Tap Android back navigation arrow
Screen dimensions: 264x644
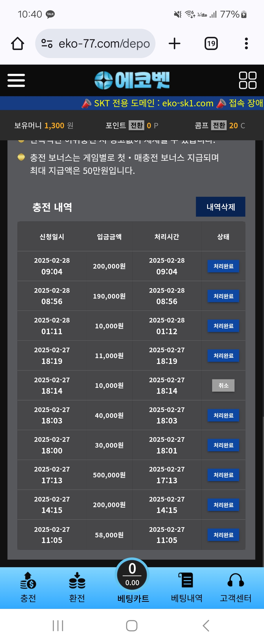206,626
